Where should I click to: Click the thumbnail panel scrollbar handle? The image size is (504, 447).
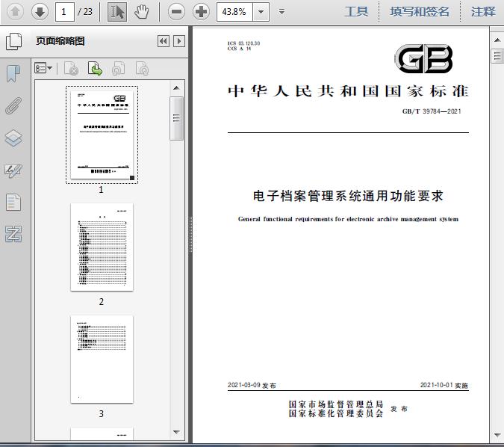(x=176, y=118)
